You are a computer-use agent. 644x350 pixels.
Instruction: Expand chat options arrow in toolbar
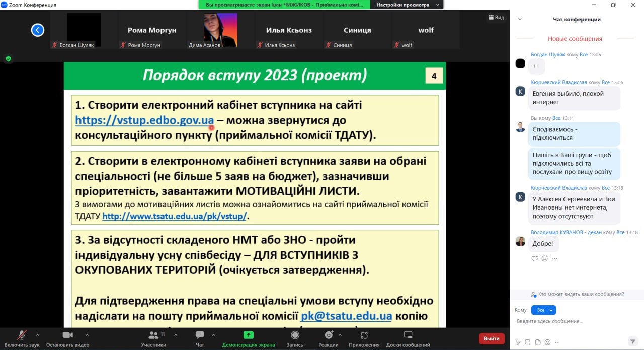213,334
